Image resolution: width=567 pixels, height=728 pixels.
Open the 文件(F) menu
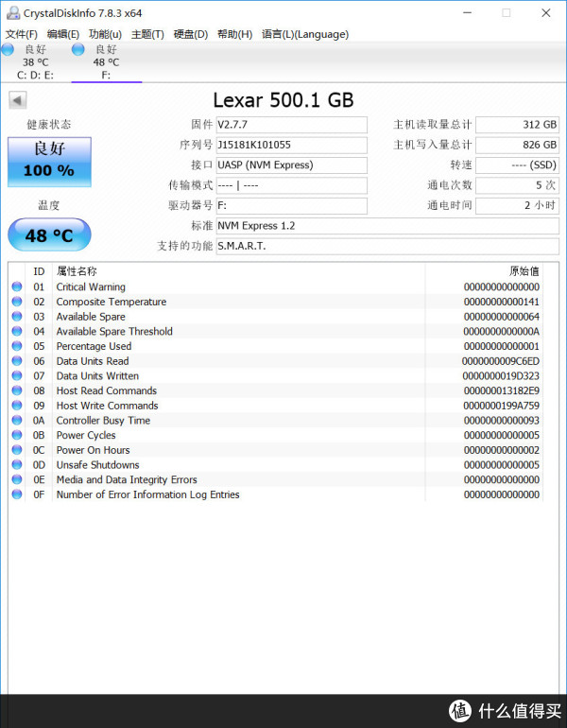[x=22, y=34]
